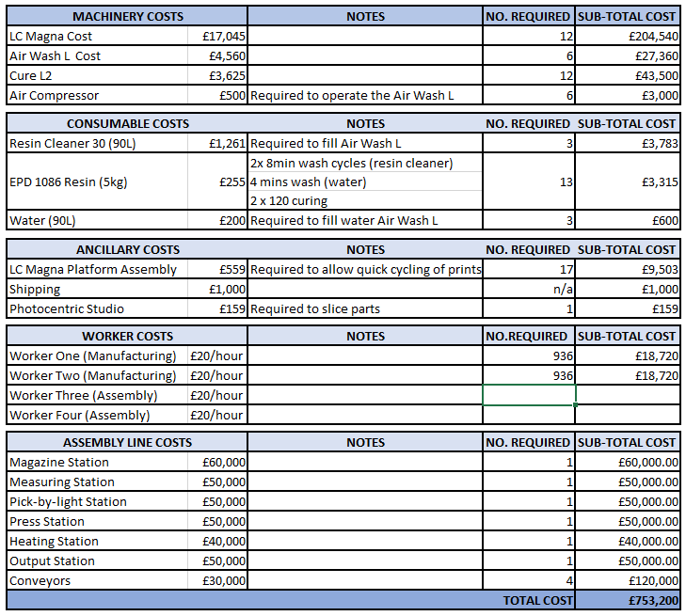686x616 pixels.
Task: Select the Heating Station label
Action: coord(98,541)
